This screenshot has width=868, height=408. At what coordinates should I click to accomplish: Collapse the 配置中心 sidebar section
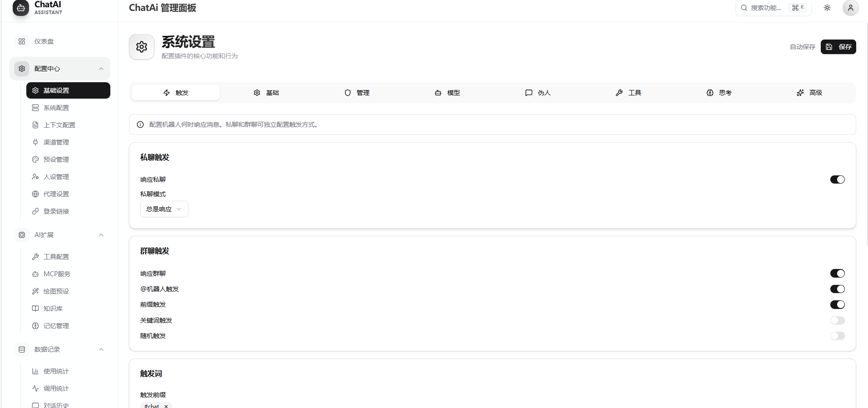(x=101, y=69)
